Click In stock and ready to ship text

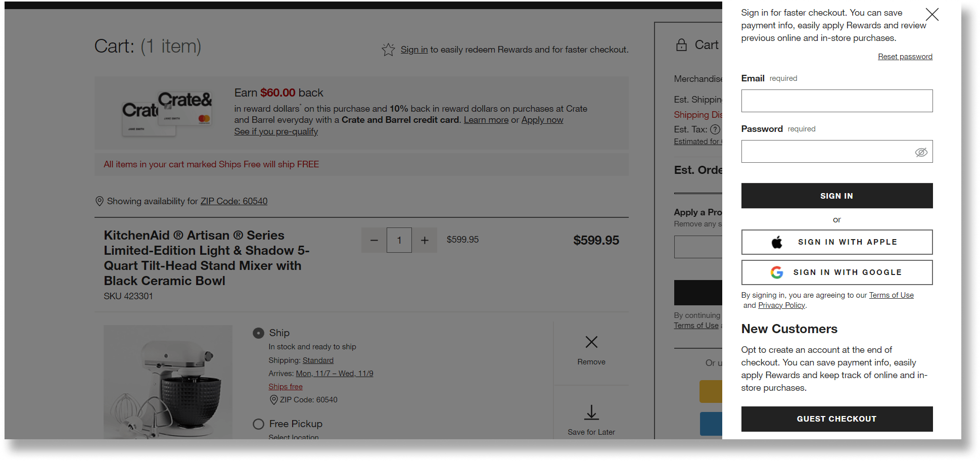pyautogui.click(x=312, y=347)
